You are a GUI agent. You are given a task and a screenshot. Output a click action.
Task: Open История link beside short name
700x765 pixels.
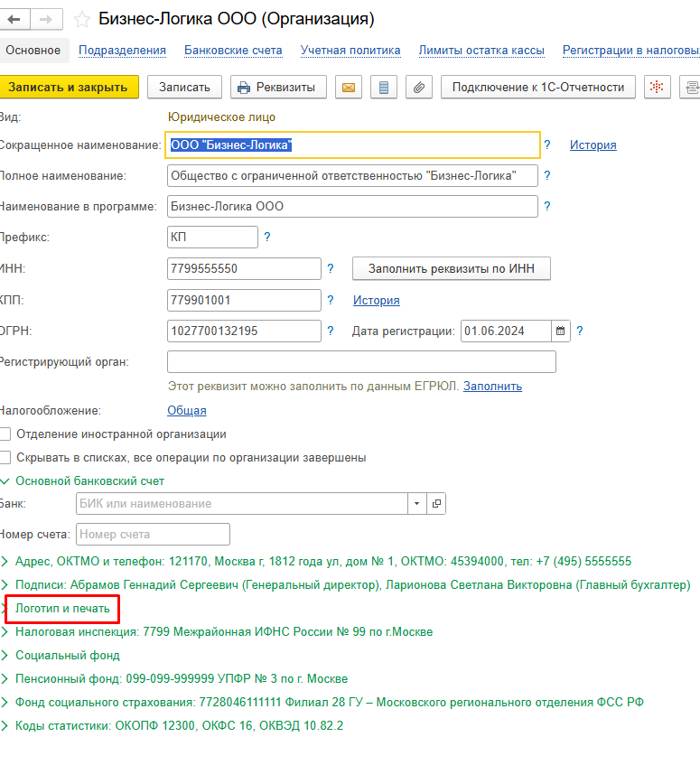(x=593, y=145)
